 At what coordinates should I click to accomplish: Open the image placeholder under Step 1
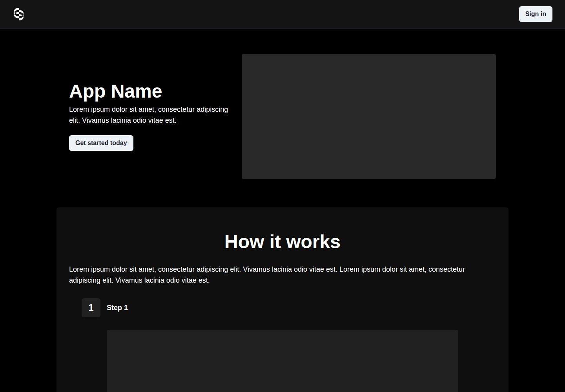coord(282,361)
